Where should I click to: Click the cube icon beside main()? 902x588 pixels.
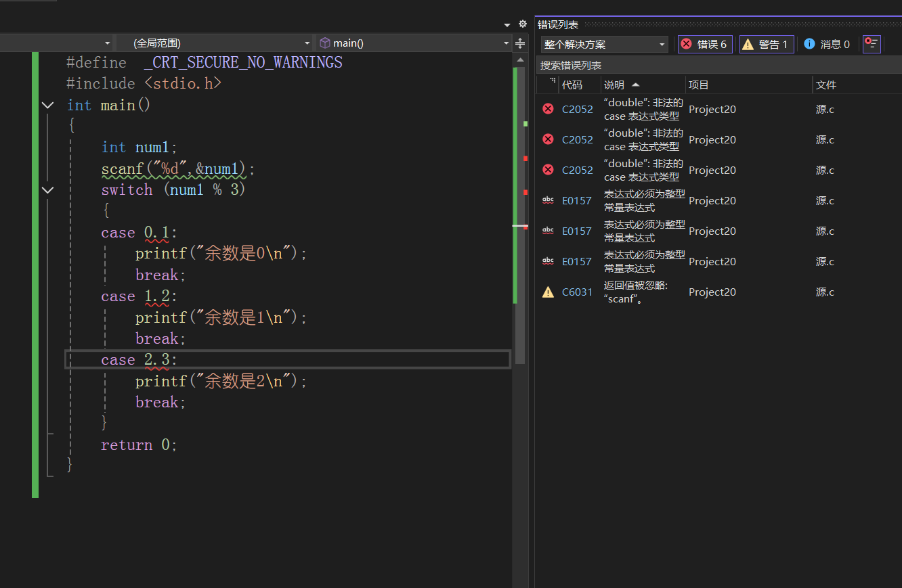(x=325, y=43)
